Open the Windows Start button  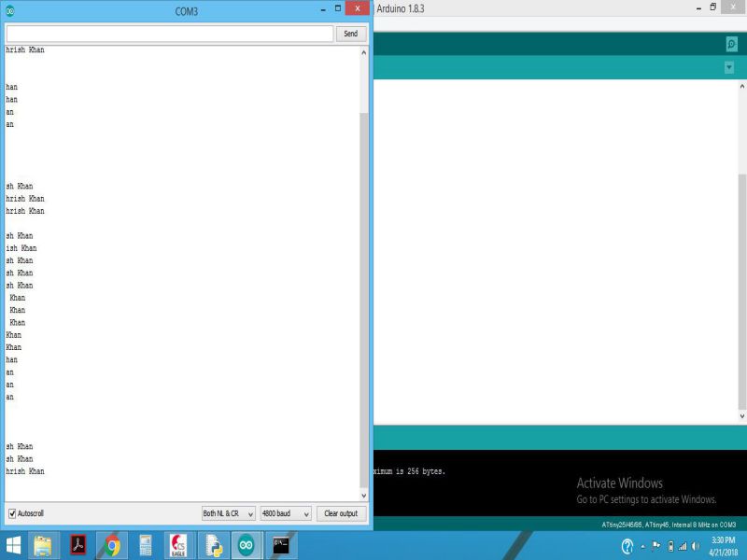pos(13,545)
